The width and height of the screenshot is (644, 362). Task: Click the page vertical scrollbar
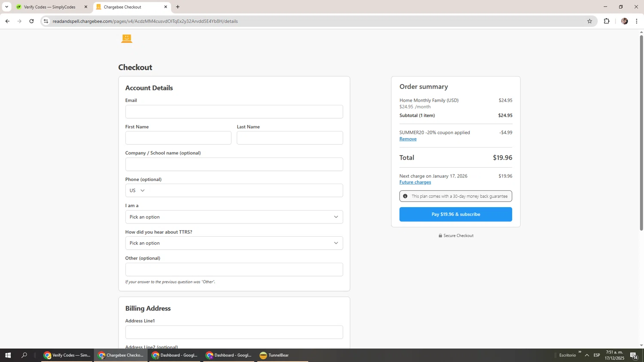click(x=641, y=133)
